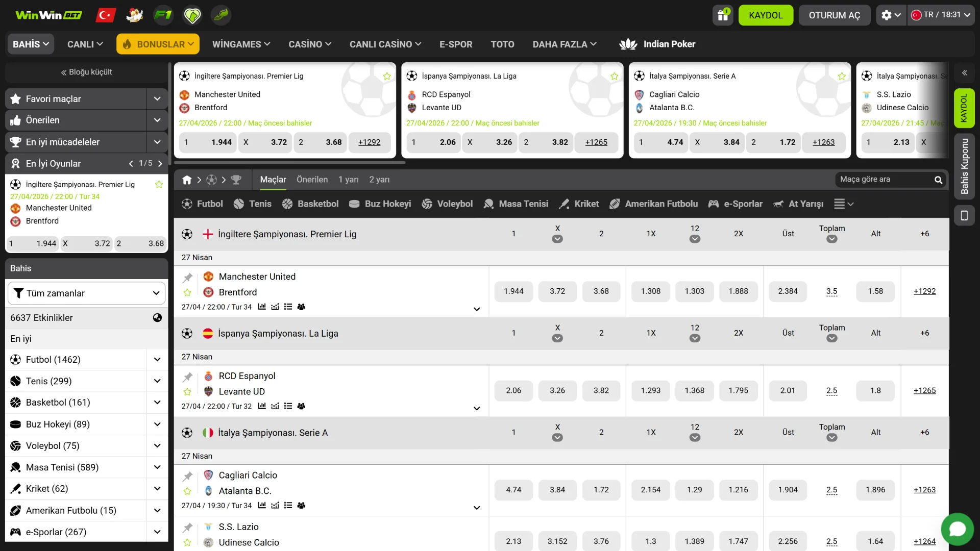Open the CANLI menu
980x551 pixels.
(85, 44)
